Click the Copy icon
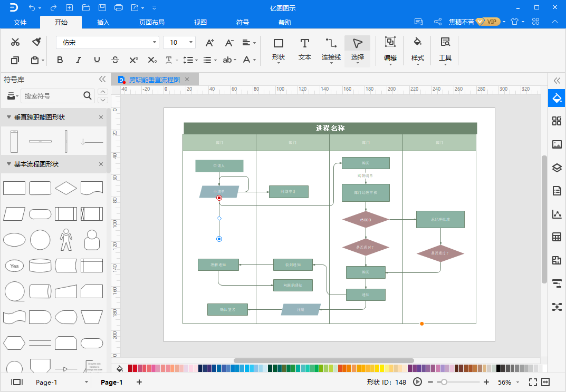566x392 pixels. point(15,60)
